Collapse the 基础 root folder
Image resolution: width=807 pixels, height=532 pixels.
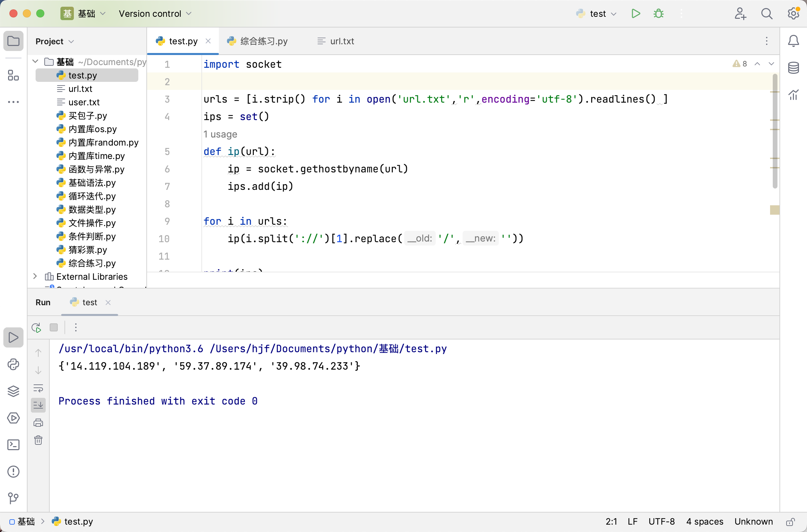(x=35, y=61)
